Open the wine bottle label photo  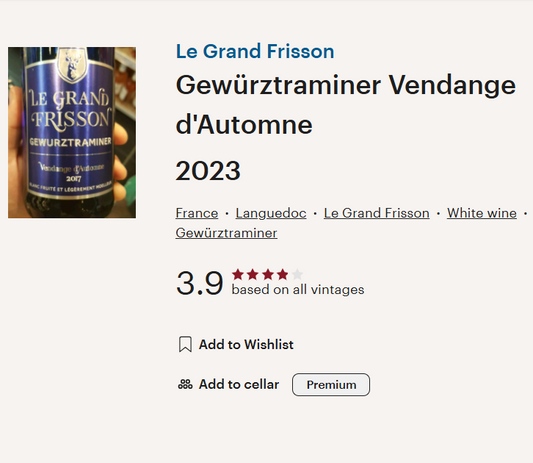pyautogui.click(x=72, y=133)
